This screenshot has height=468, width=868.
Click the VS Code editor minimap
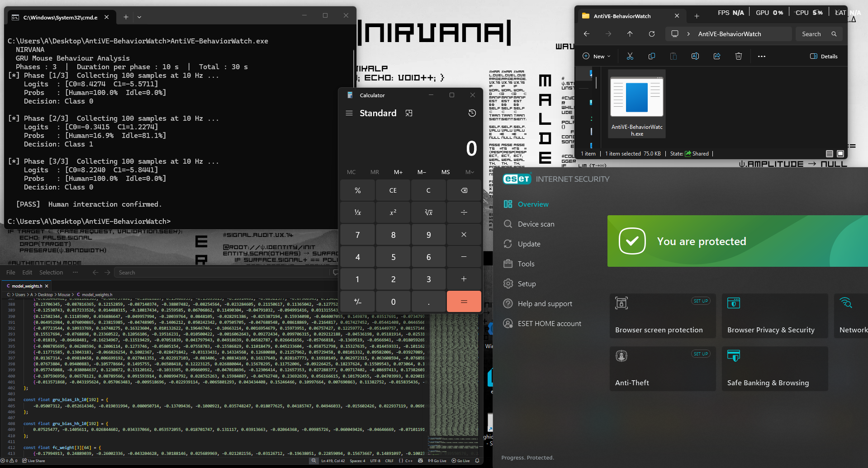pyautogui.click(x=454, y=384)
